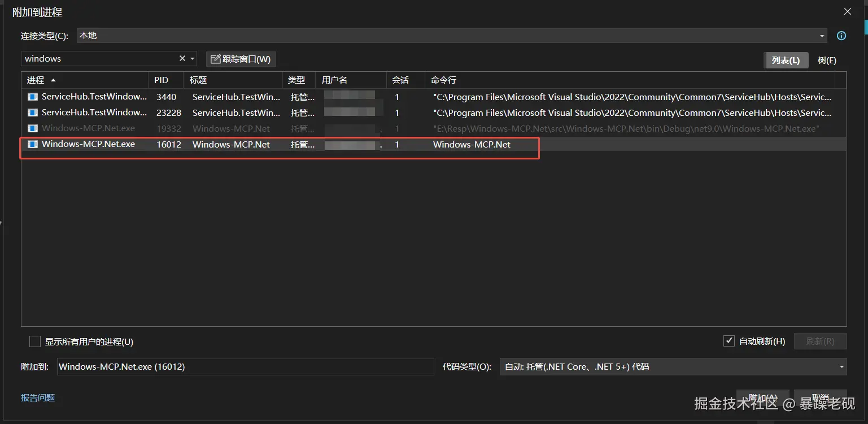
Task: Click the greyed Windows-MCP.Net.exe 19332 process icon
Action: (33, 128)
